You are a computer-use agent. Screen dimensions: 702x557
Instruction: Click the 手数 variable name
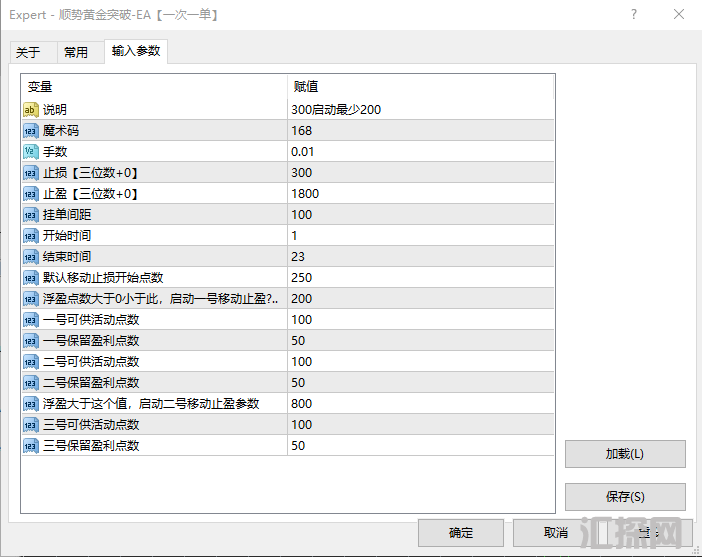tap(55, 152)
